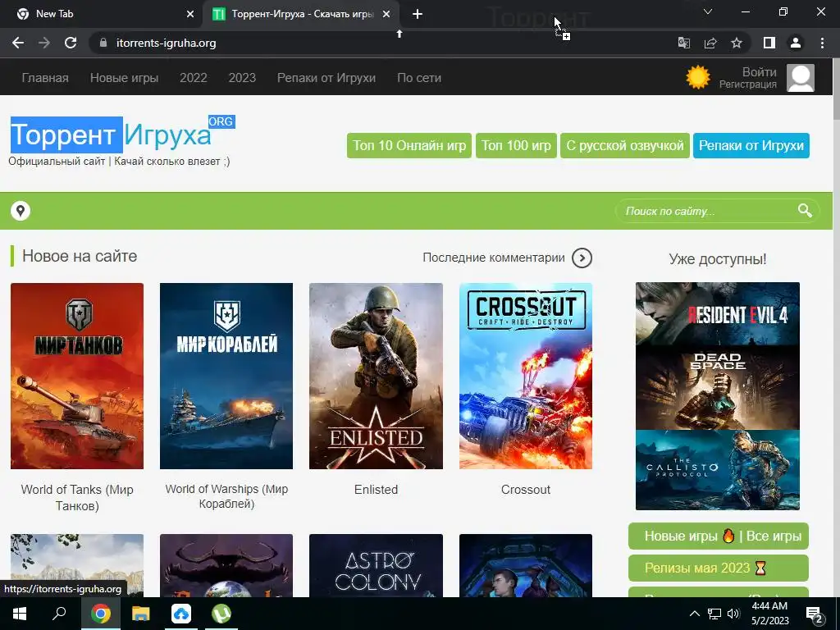
Task: Open last comments arrow circle icon
Action: point(582,258)
